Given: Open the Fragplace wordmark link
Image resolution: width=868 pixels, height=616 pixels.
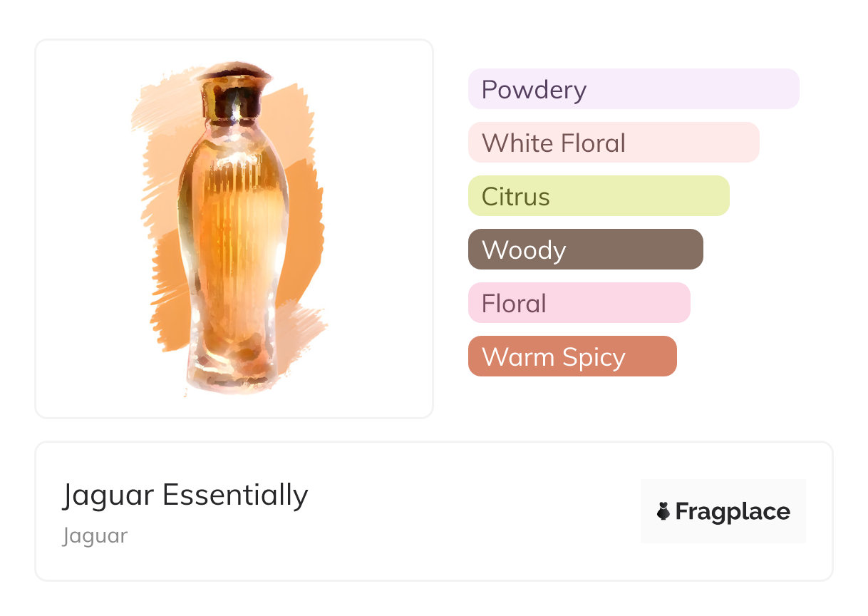Looking at the screenshot, I should click(x=732, y=511).
